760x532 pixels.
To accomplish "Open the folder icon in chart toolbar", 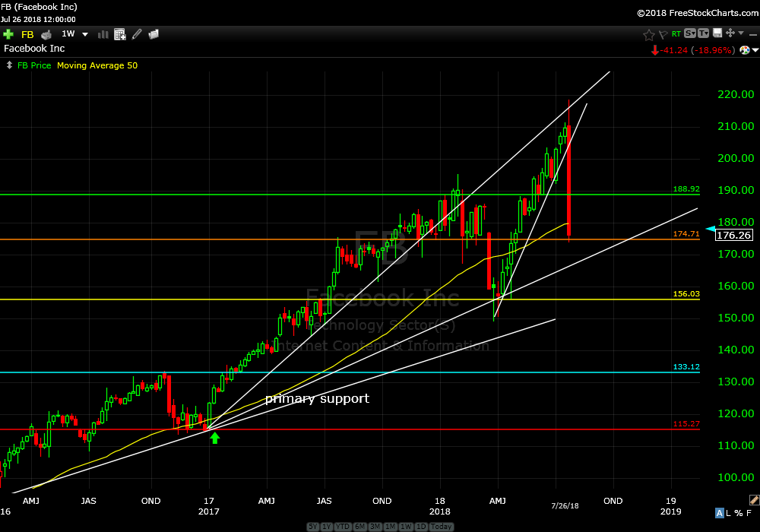I will pos(154,34).
